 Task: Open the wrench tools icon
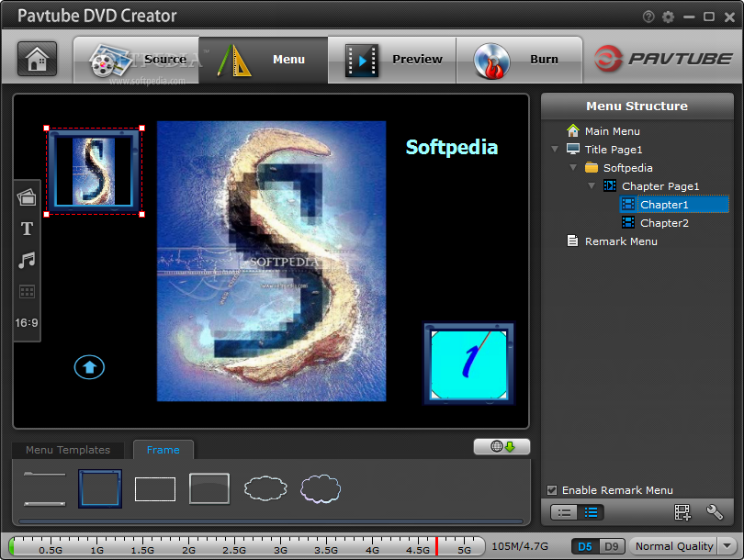(x=715, y=512)
